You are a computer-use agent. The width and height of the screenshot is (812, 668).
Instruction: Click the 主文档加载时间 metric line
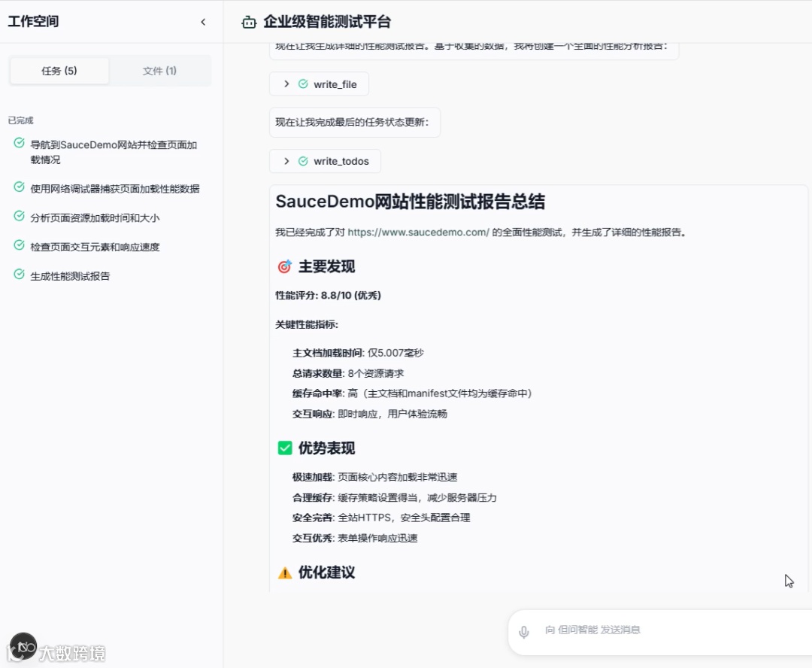[x=358, y=353]
